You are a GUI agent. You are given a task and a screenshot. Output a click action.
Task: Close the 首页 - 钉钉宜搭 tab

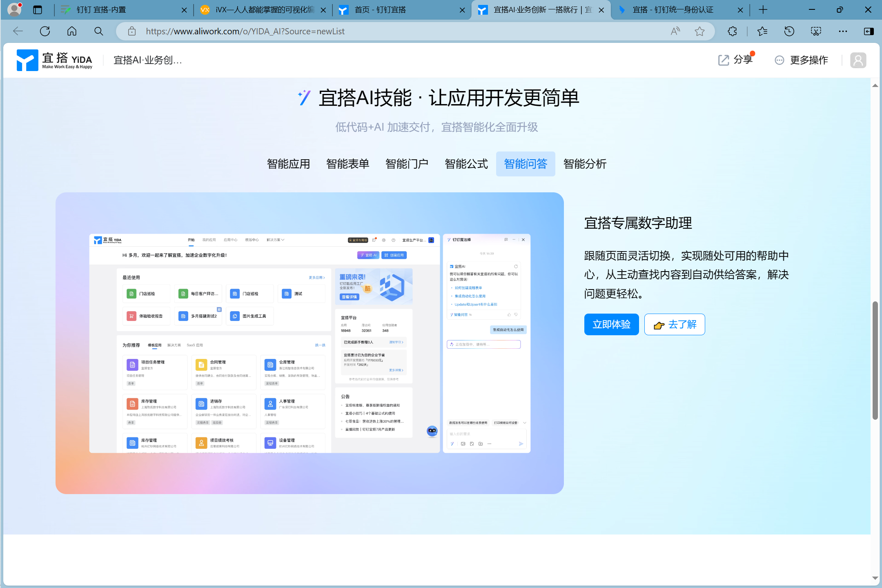click(x=462, y=10)
